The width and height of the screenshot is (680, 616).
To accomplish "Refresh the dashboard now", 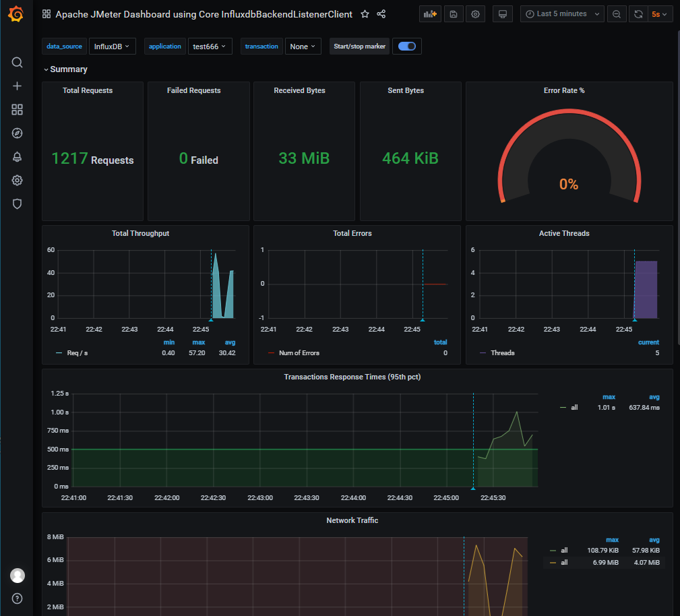I will pyautogui.click(x=638, y=14).
